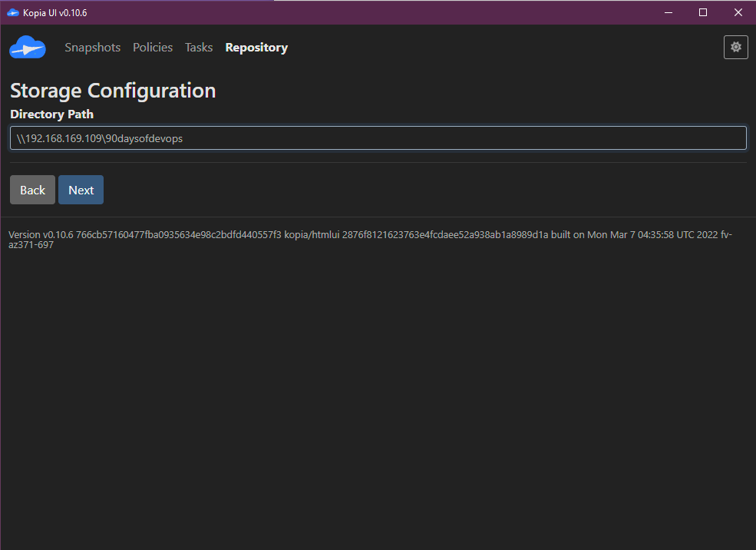756x550 pixels.
Task: Select the Repository tab
Action: coord(256,48)
